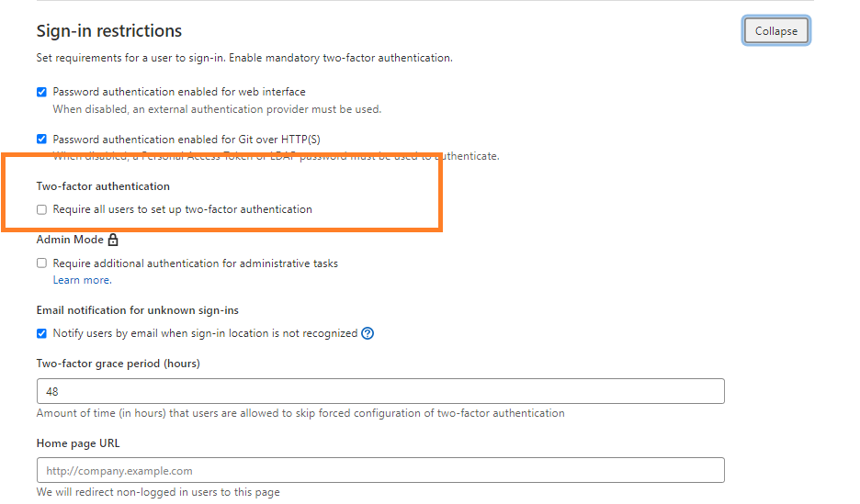Check additional authentication for administrative tasks
This screenshot has width=860, height=504.
pyautogui.click(x=41, y=263)
